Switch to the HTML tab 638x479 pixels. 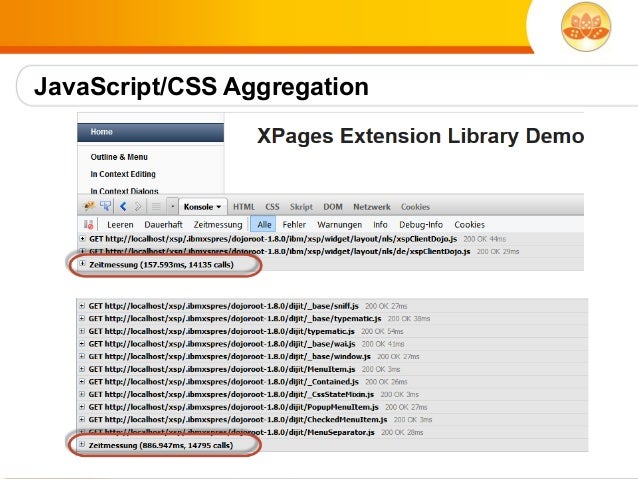click(244, 207)
